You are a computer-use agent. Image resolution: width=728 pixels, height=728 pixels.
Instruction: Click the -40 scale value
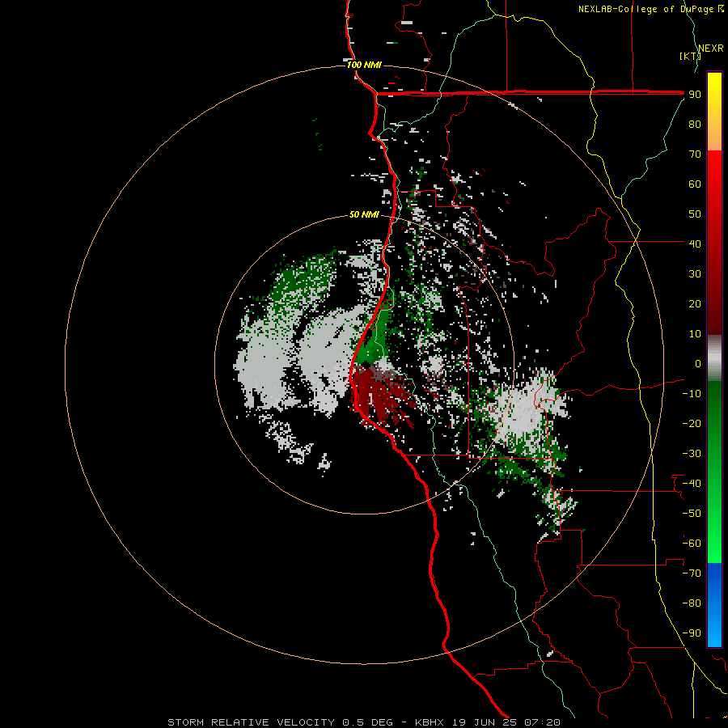692,484
